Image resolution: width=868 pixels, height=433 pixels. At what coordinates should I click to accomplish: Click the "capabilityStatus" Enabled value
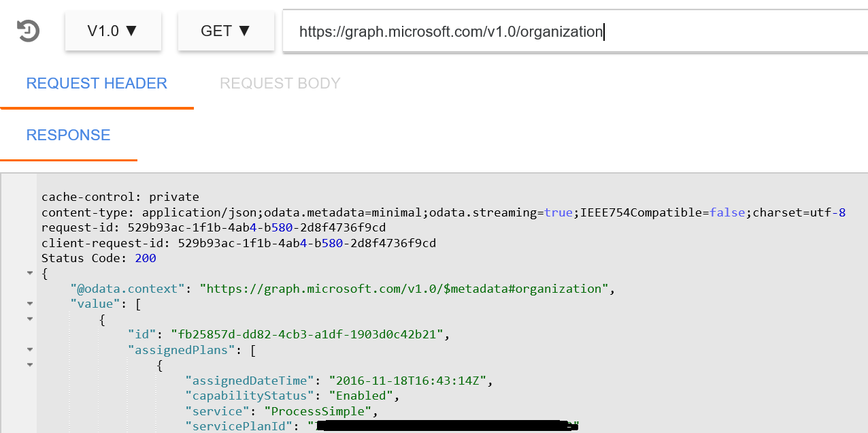click(x=360, y=396)
